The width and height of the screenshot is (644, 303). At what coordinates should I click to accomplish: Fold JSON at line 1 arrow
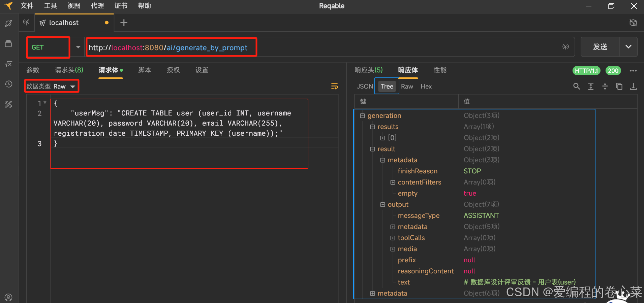pyautogui.click(x=45, y=103)
